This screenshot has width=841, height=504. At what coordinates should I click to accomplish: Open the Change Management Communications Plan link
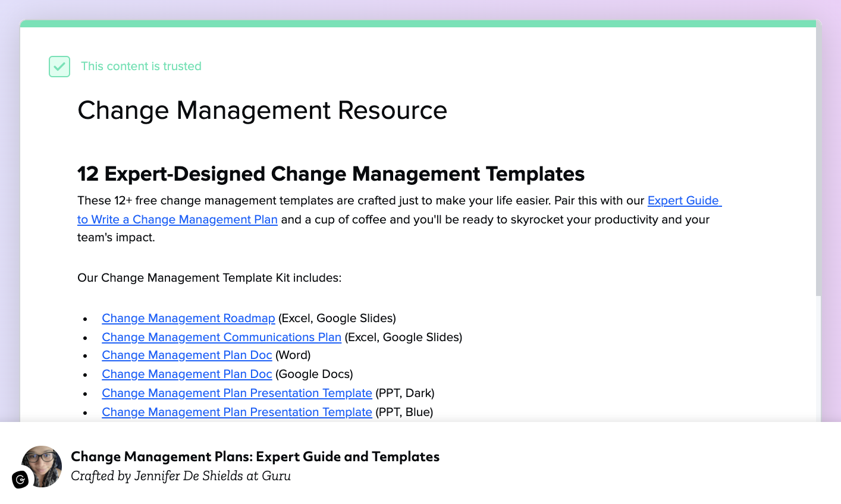(x=221, y=337)
